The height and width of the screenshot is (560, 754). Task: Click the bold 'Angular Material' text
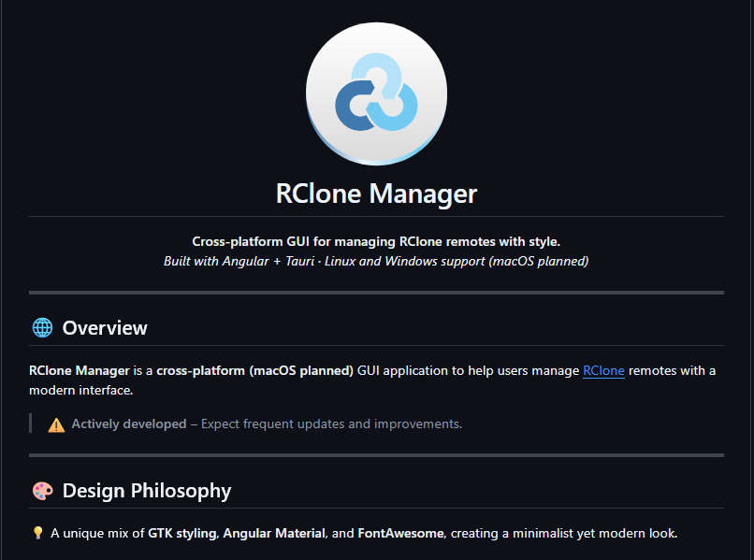click(274, 533)
